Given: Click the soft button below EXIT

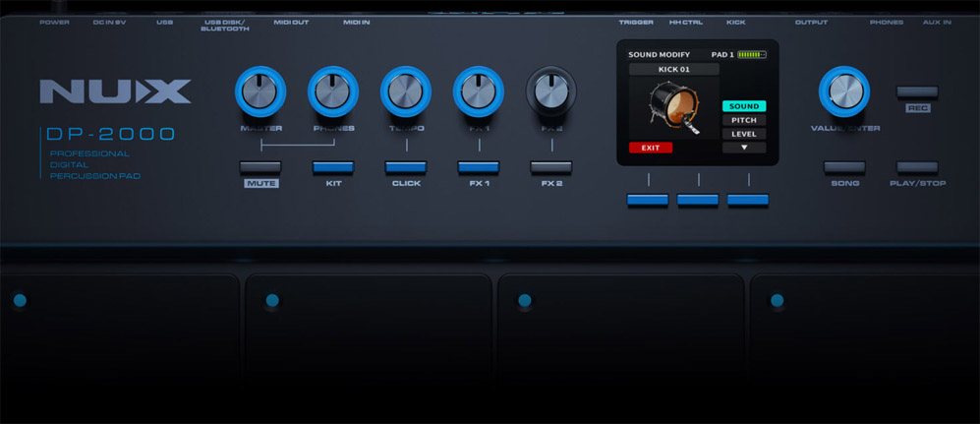Looking at the screenshot, I should coord(648,200).
